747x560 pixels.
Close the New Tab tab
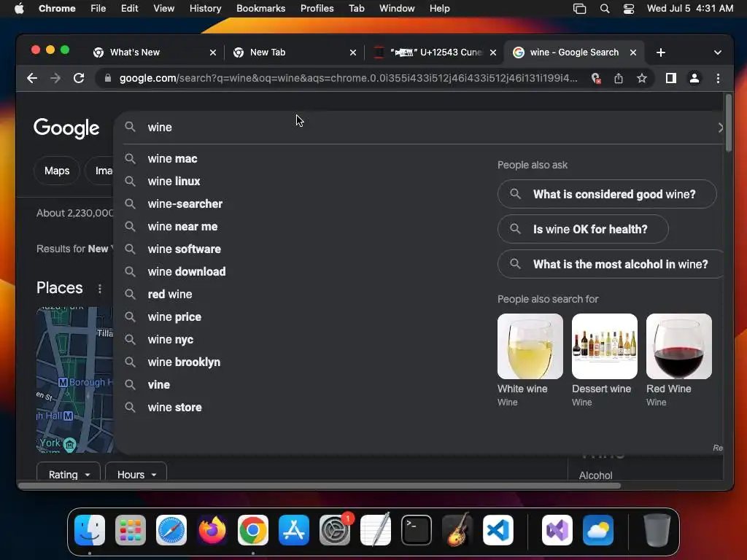click(353, 52)
